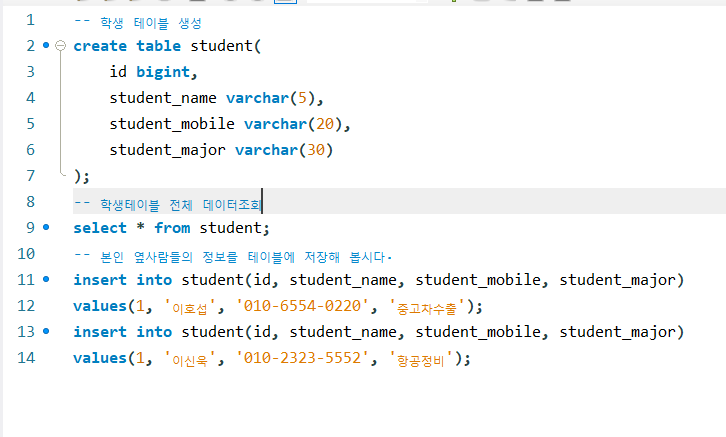The height and width of the screenshot is (437, 726).
Task: Click line number 12 in the gutter
Action: coord(26,306)
